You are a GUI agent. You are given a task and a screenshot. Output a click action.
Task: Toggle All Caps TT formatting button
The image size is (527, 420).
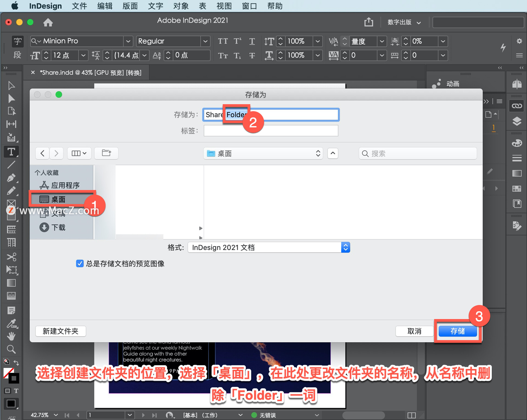(x=223, y=41)
